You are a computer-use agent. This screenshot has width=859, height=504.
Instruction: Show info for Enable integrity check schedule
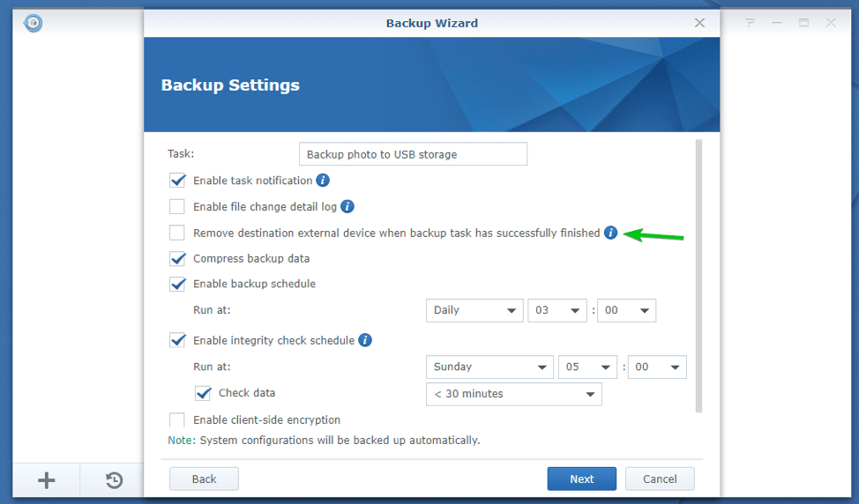coord(365,340)
